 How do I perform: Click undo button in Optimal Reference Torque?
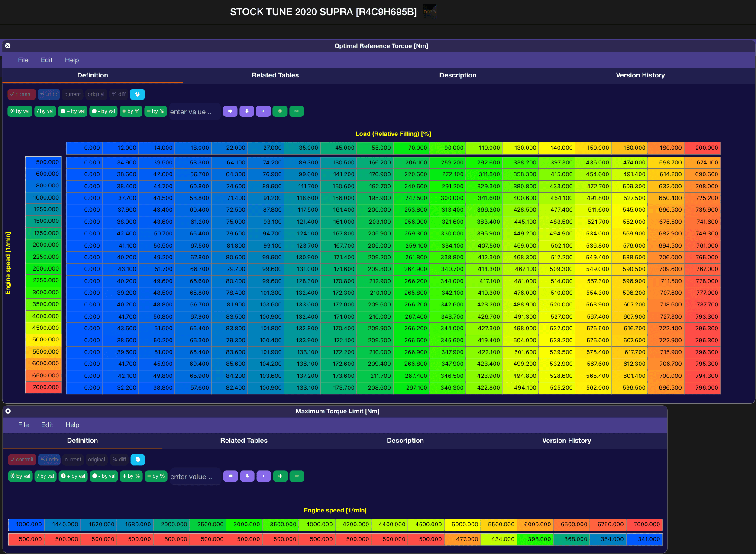point(49,94)
